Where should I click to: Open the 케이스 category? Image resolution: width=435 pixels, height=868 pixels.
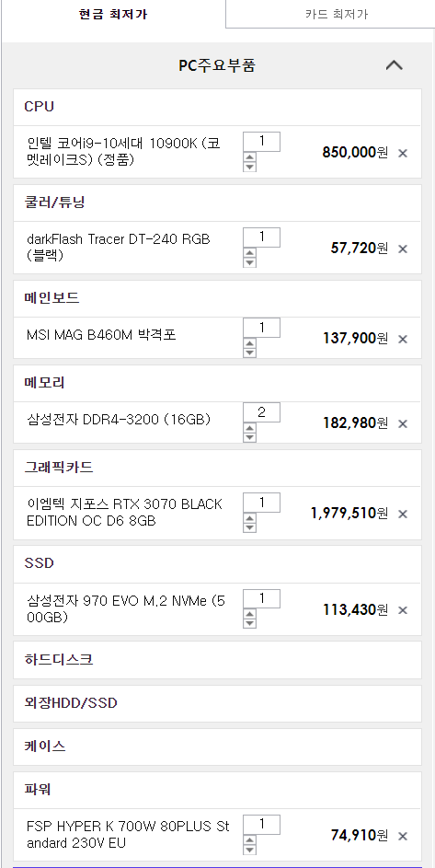pyautogui.click(x=217, y=746)
